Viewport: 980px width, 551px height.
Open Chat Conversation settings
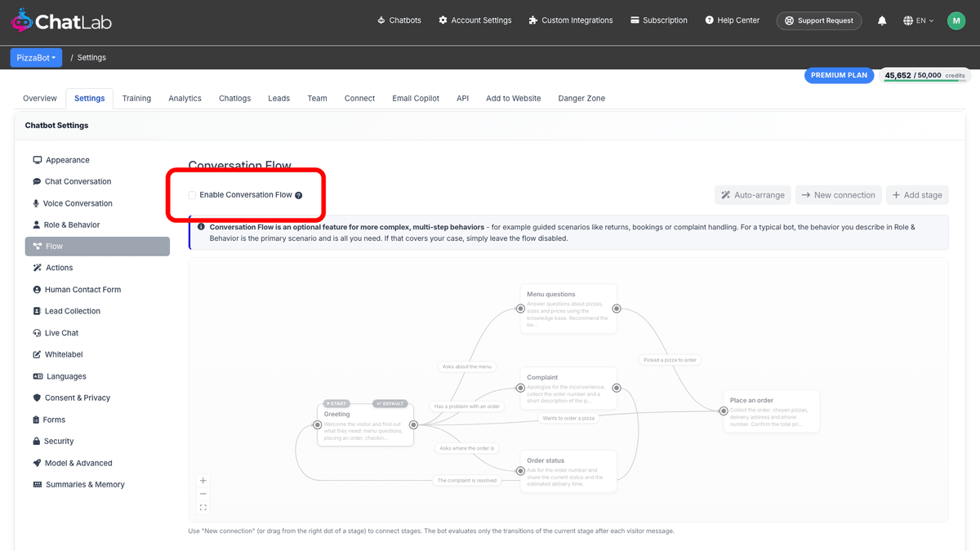(x=97, y=181)
